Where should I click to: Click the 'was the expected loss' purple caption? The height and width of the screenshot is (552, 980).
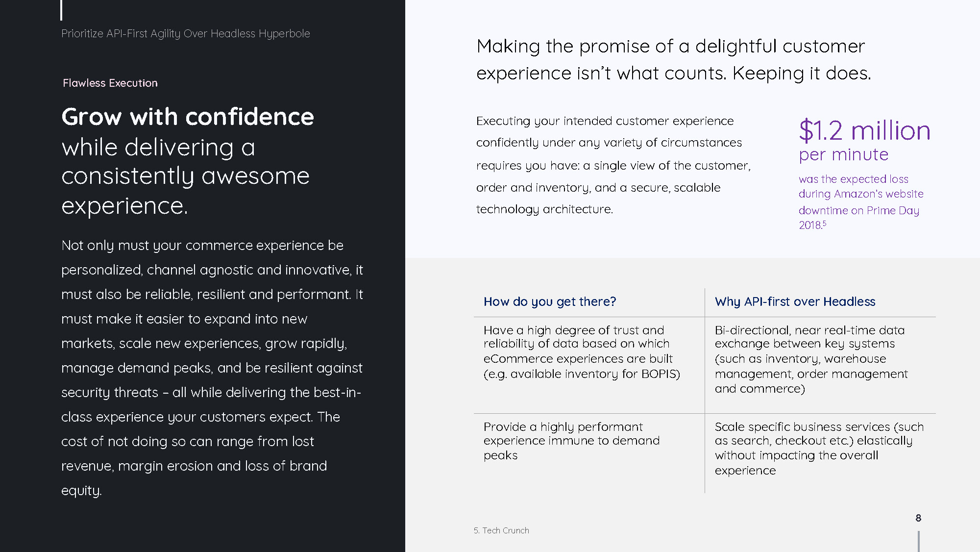(861, 201)
